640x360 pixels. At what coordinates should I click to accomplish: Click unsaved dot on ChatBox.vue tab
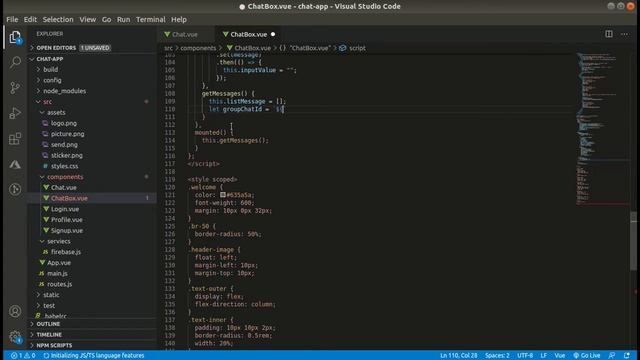pos(273,34)
